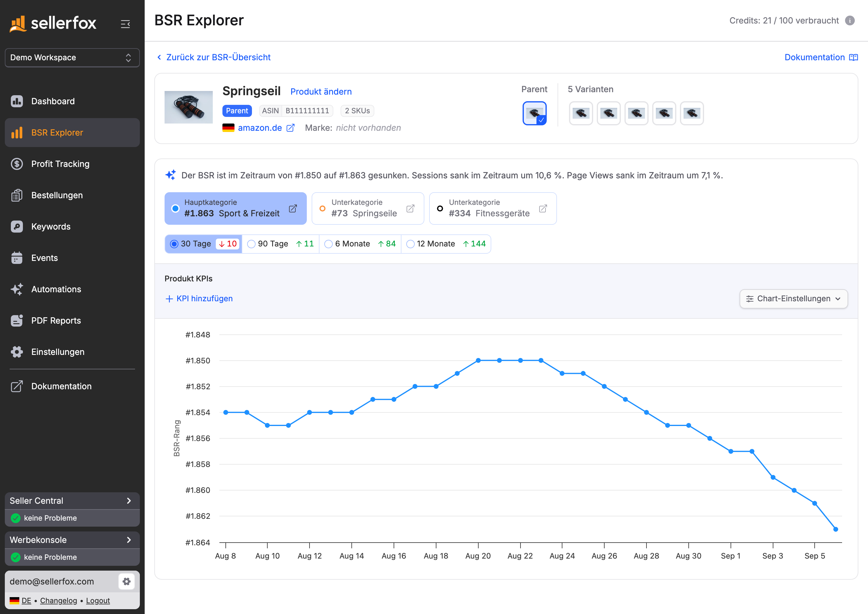Expand the Werbekonsole panel

(x=72, y=540)
